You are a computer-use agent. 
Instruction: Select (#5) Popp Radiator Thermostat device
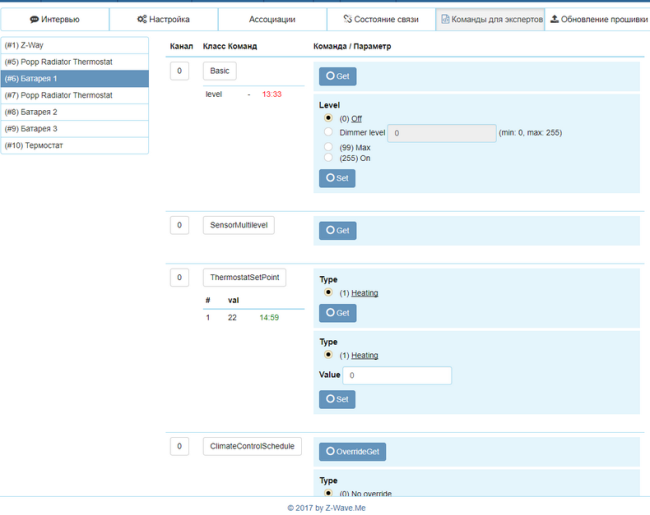click(75, 62)
